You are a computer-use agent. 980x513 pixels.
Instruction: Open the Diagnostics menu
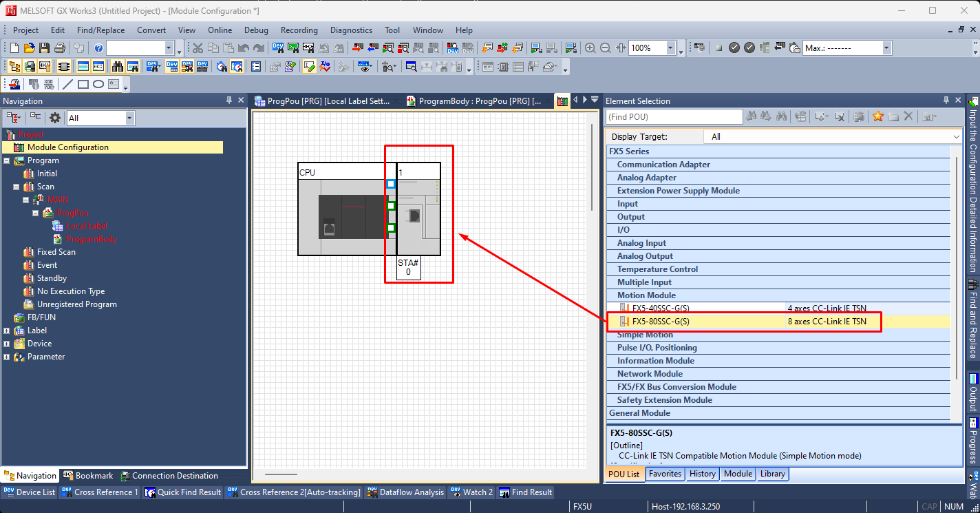click(351, 30)
